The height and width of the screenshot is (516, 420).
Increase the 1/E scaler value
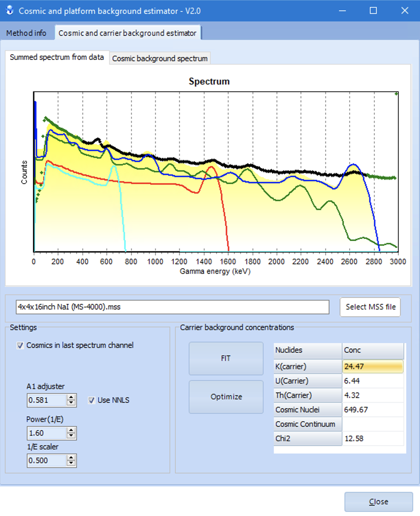[x=71, y=458]
